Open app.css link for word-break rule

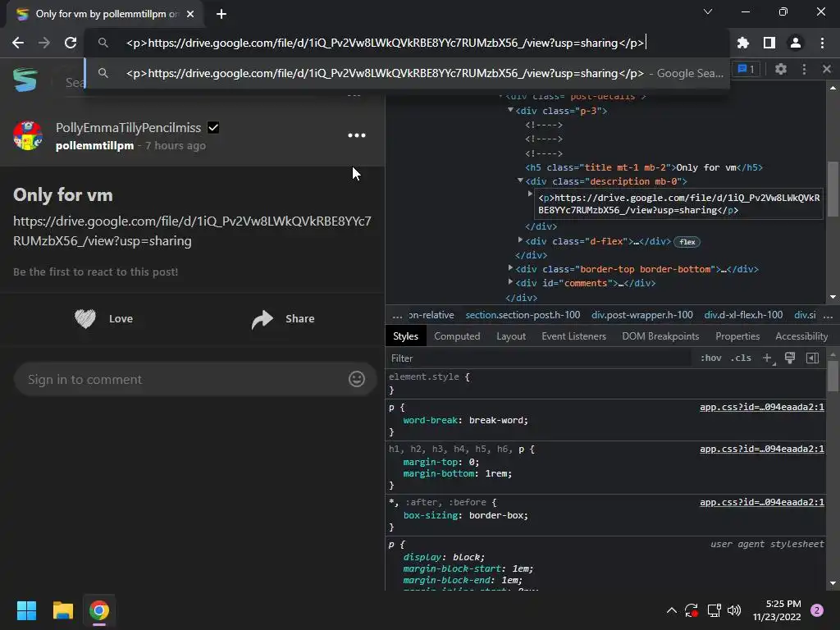tap(762, 407)
